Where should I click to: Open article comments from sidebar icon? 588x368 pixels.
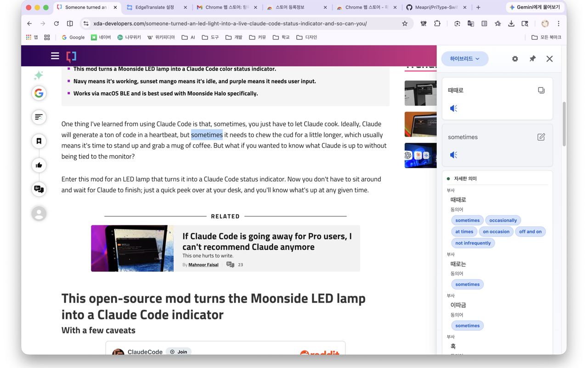[39, 189]
